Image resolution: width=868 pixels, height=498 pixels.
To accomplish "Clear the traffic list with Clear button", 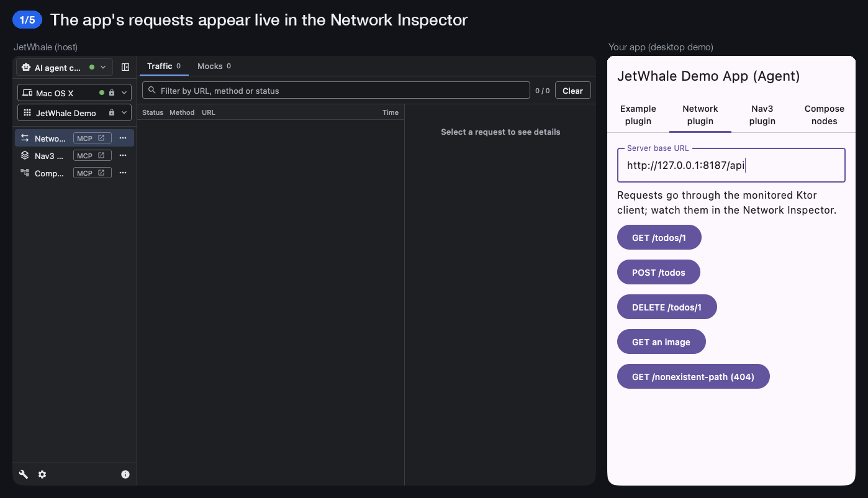I will pyautogui.click(x=572, y=91).
